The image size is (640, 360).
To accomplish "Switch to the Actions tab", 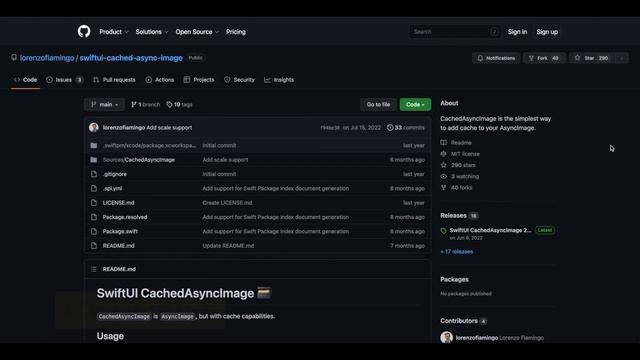I will pos(160,80).
